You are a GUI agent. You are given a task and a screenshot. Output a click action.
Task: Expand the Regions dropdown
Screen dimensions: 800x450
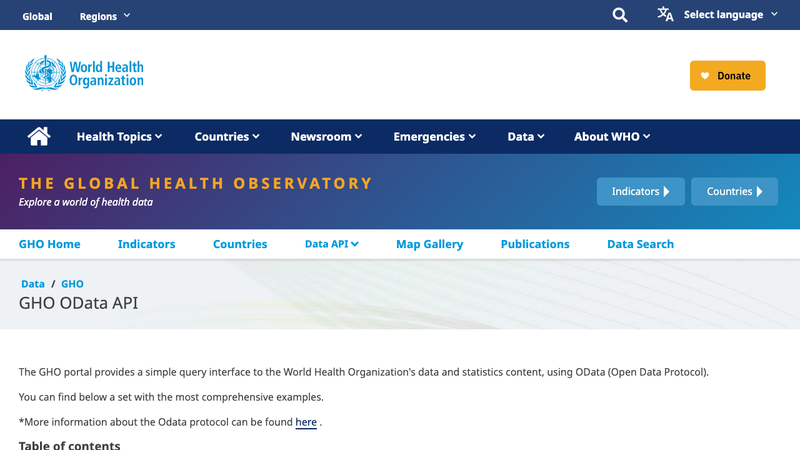pyautogui.click(x=105, y=16)
